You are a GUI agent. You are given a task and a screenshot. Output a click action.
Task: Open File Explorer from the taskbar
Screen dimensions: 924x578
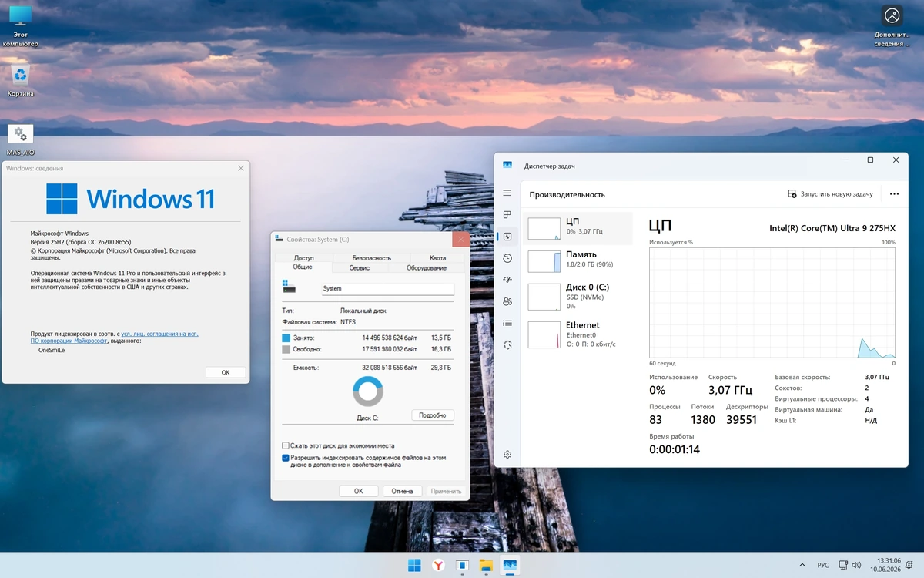pyautogui.click(x=486, y=565)
